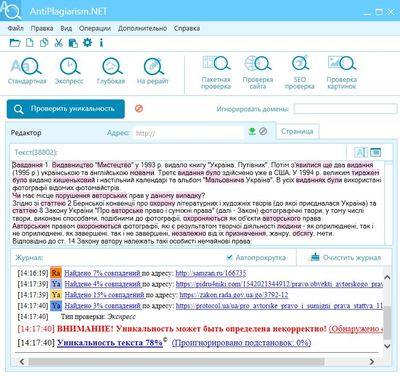
Task: Click Найдено 15% совпадений link
Action: pos(105,295)
